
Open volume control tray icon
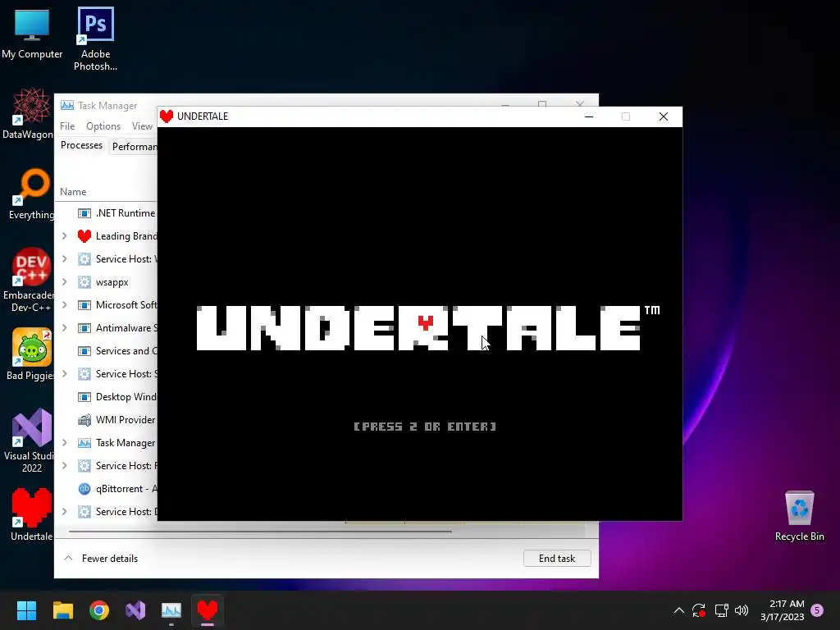pos(742,610)
